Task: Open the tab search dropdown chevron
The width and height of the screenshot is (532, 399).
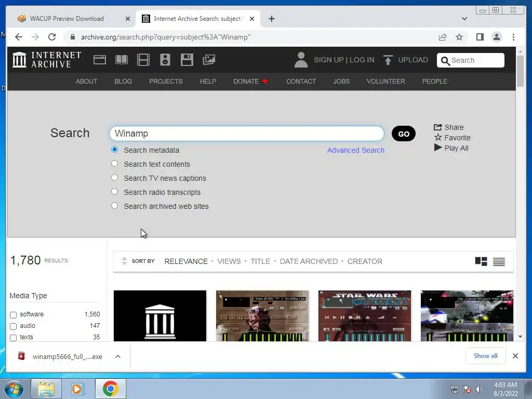Action: click(464, 19)
